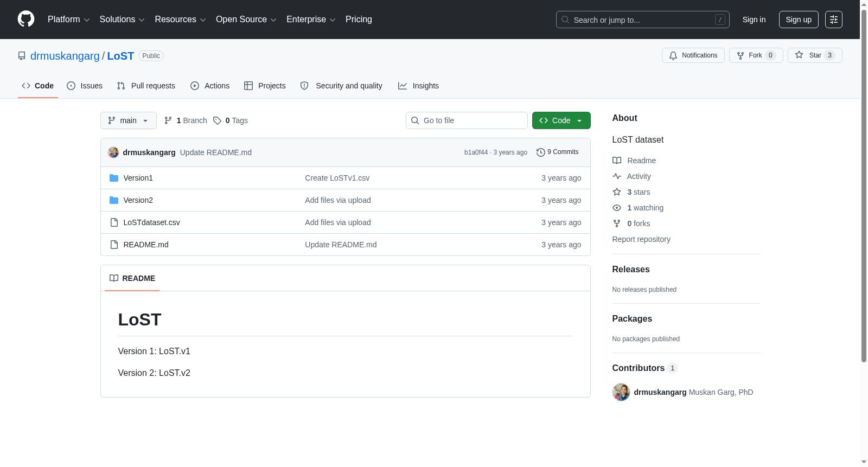Click contributor avatar of Muskan Garg
Viewport: 868px width, 467px height.
[621, 392]
